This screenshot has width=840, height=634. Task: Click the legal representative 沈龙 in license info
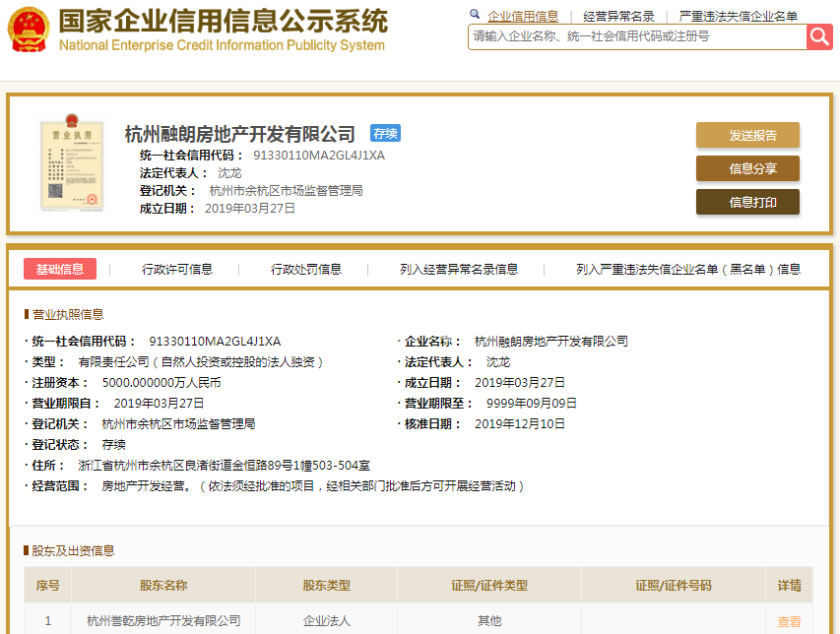(497, 362)
